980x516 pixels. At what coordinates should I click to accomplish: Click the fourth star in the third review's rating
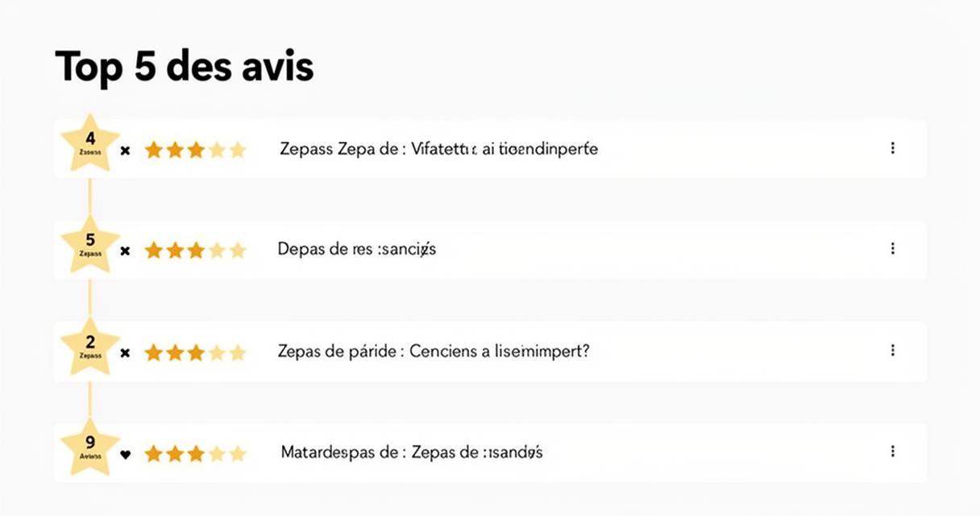(217, 352)
